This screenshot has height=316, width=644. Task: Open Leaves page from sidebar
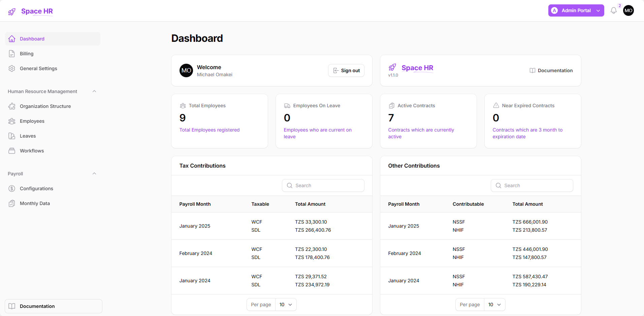pos(53,136)
